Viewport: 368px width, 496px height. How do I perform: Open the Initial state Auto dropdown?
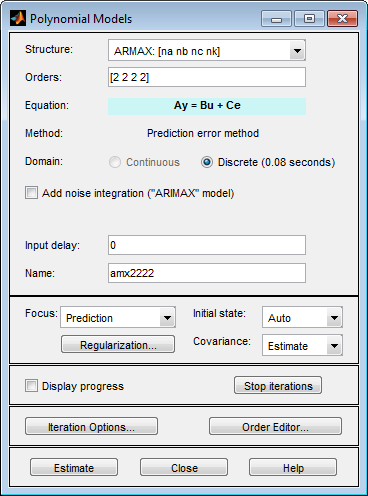point(302,317)
